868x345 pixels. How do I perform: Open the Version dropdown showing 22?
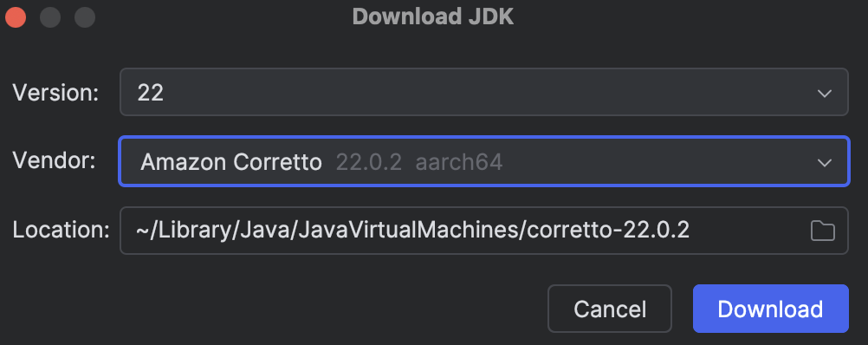pyautogui.click(x=484, y=92)
